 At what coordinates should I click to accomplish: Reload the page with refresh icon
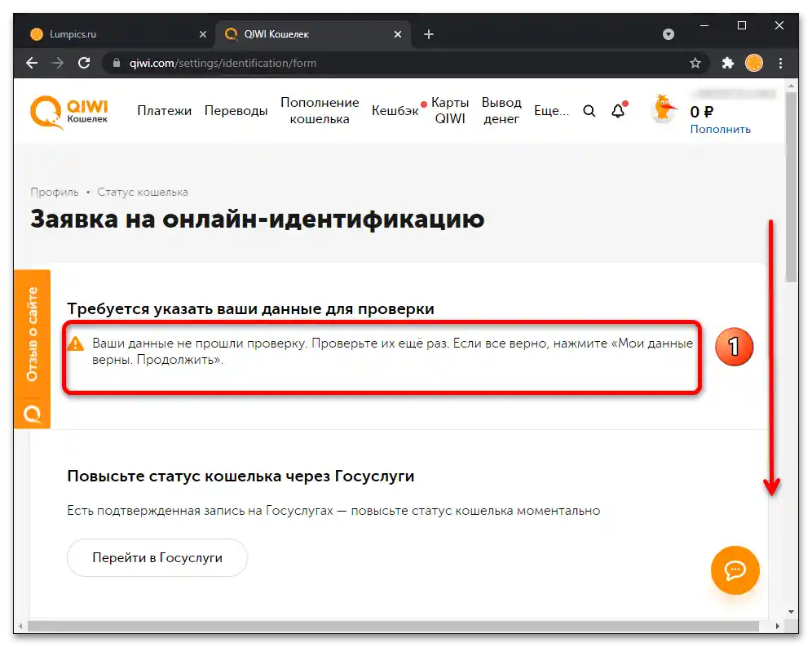(x=84, y=64)
